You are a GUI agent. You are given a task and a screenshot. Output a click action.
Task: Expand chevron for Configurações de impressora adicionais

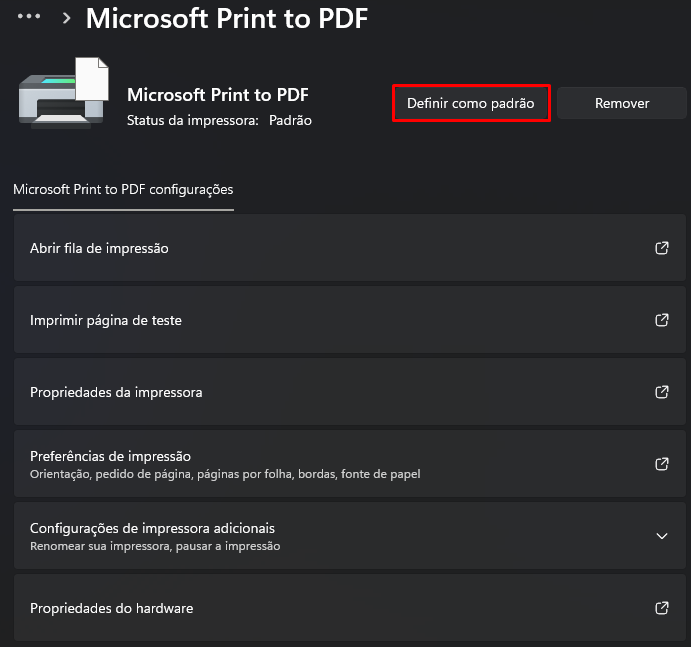point(661,536)
